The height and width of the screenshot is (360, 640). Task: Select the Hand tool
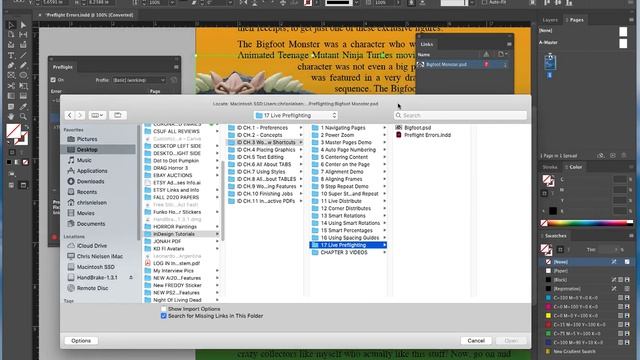tap(11, 117)
